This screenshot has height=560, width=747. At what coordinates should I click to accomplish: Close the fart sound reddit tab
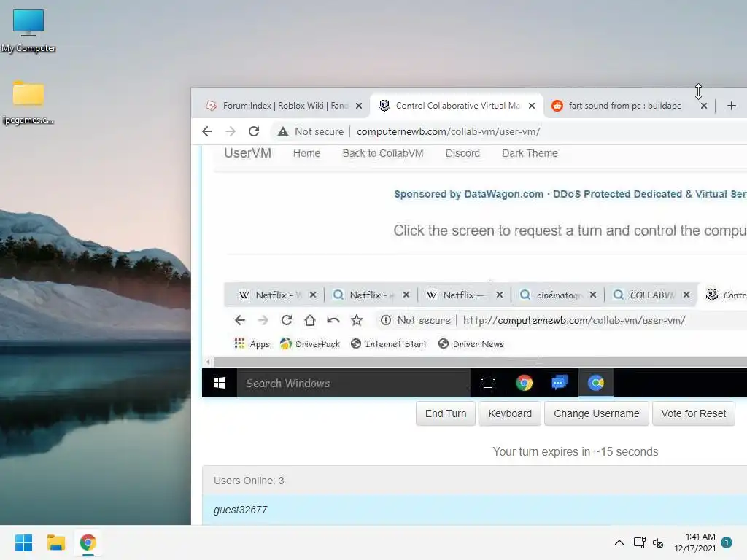point(704,106)
